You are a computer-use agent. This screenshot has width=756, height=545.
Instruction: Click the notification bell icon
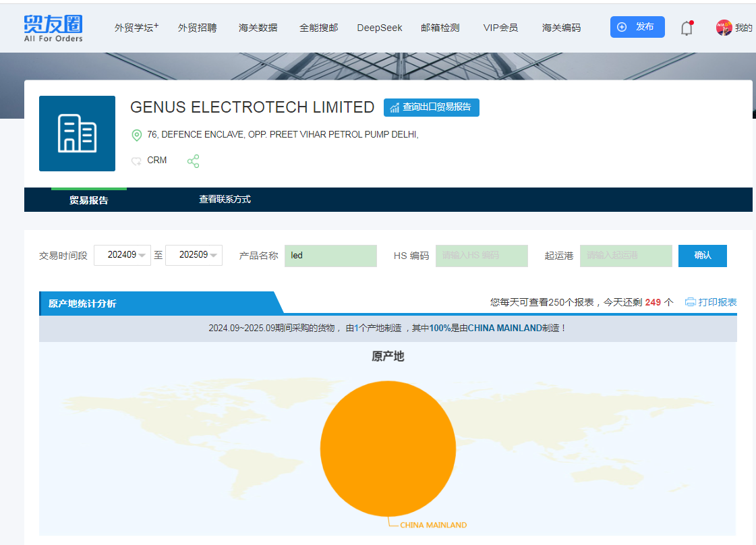click(x=686, y=28)
